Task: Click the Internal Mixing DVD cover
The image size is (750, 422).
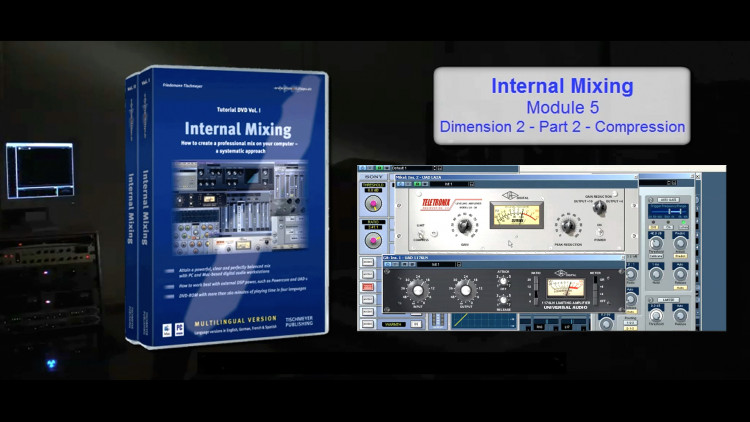Action: tap(227, 207)
